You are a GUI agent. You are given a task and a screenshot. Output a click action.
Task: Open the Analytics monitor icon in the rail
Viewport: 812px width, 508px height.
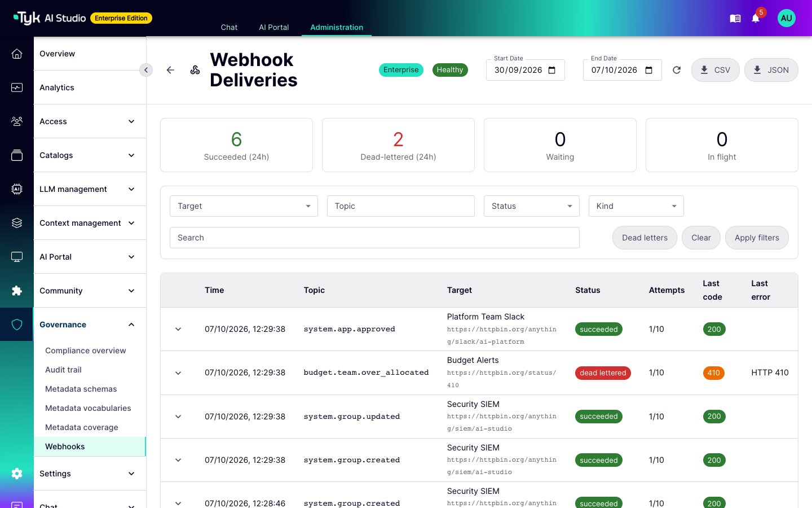click(x=17, y=87)
